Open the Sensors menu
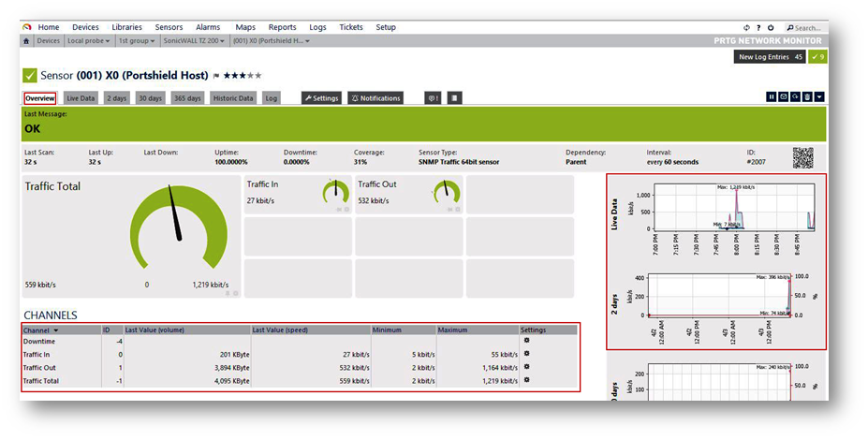The image size is (868, 440). pos(169,28)
